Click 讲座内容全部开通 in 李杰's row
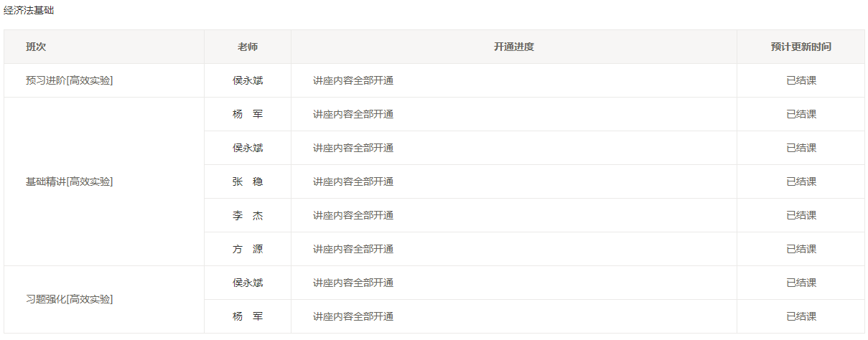 (x=353, y=215)
